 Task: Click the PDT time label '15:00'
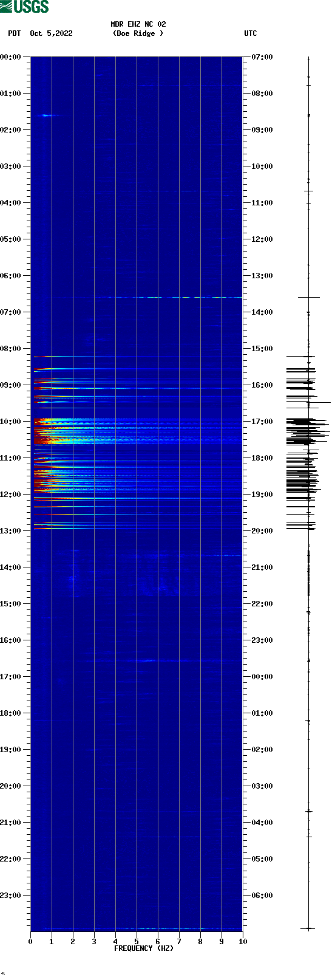coord(10,604)
